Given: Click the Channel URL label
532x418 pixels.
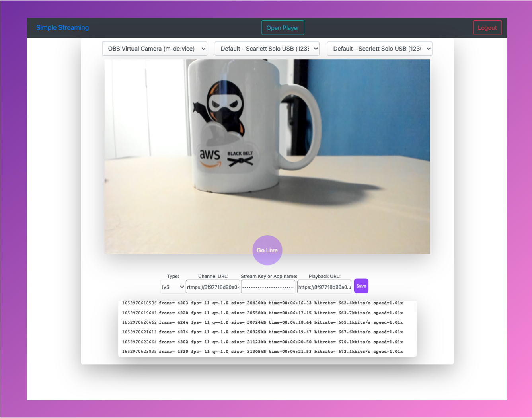Looking at the screenshot, I should (x=213, y=276).
